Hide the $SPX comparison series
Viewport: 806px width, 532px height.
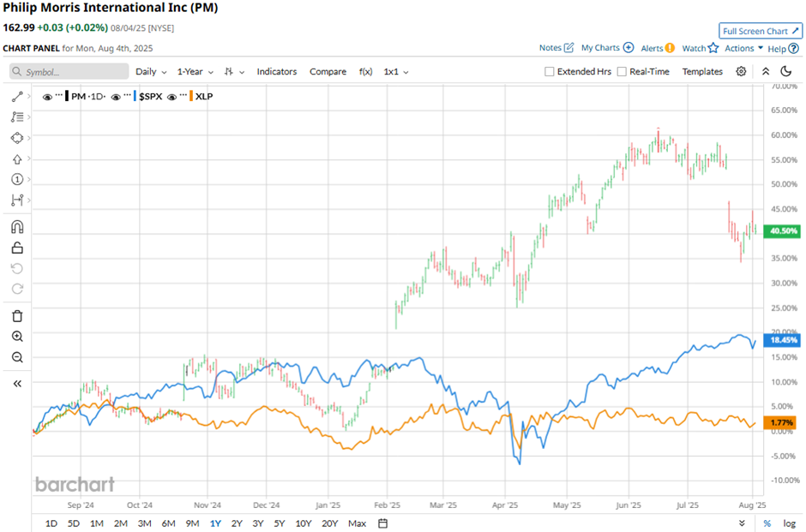tap(116, 97)
